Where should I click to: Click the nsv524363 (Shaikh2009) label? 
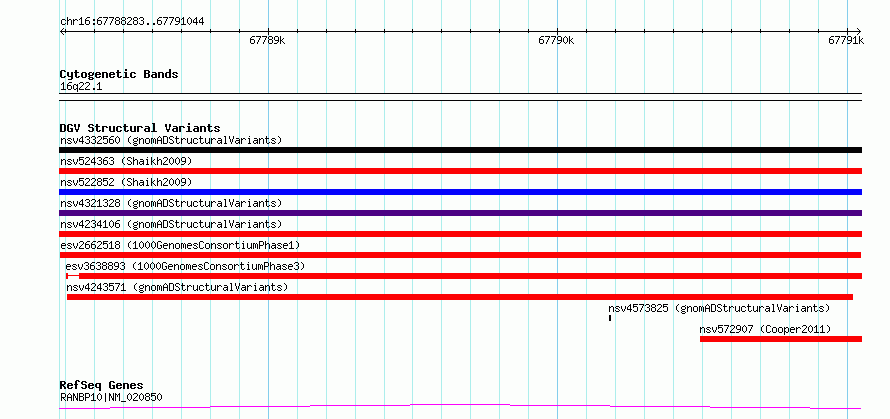tap(126, 161)
